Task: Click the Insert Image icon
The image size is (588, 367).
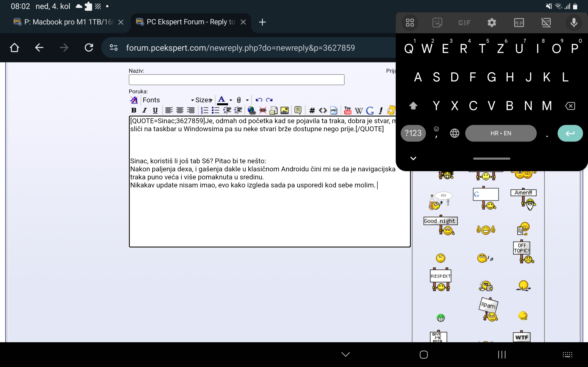Action: [x=284, y=110]
